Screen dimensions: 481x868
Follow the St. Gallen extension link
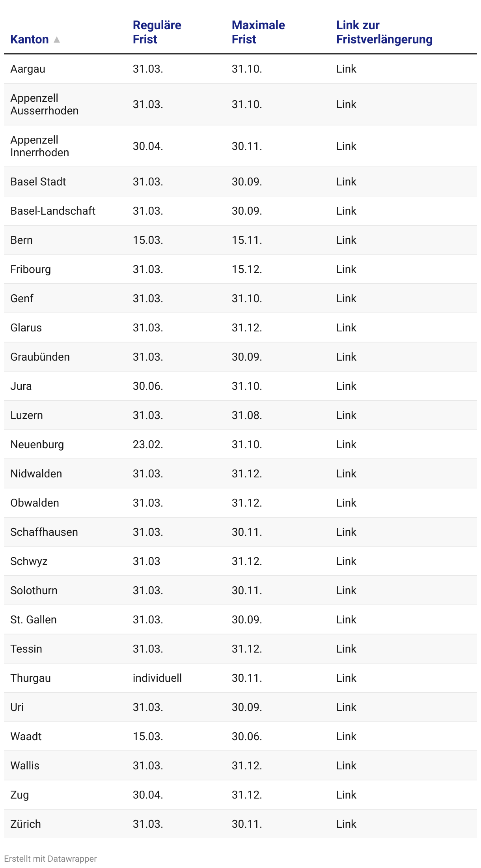pos(346,619)
